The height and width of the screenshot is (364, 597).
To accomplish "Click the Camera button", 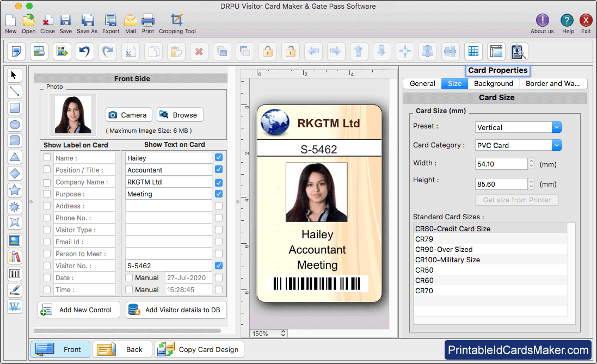I will (x=128, y=115).
